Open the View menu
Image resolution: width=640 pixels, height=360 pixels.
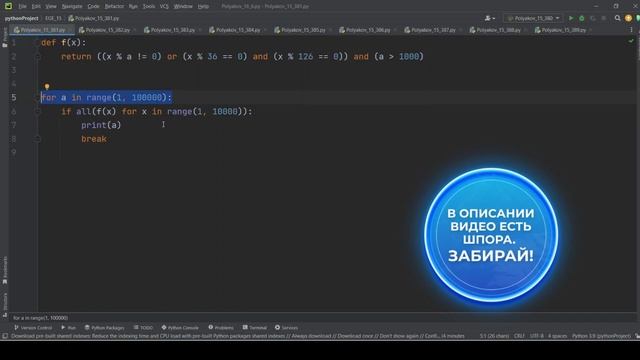tap(51, 6)
